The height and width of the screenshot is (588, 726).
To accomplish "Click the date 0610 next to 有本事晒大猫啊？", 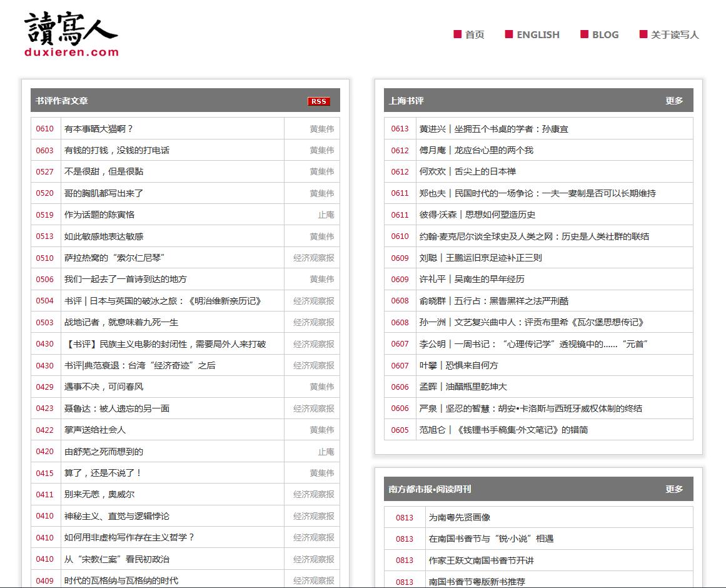I will [44, 128].
